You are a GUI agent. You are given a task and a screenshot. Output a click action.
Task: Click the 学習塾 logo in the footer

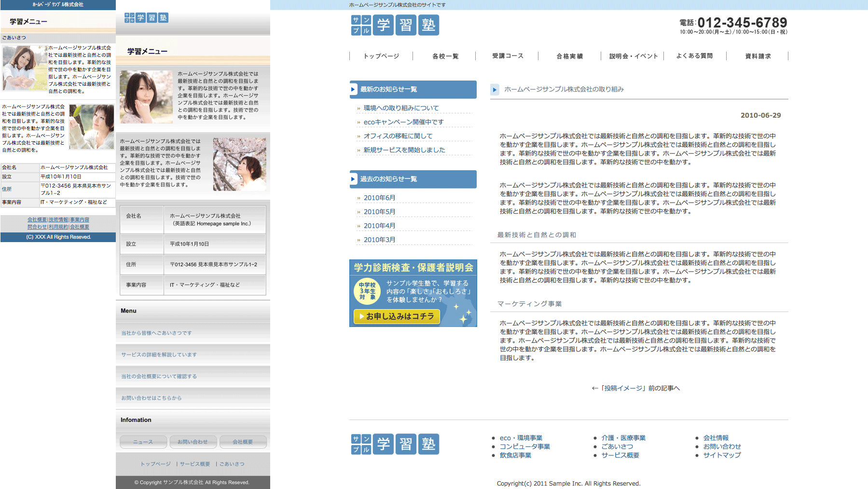(395, 444)
